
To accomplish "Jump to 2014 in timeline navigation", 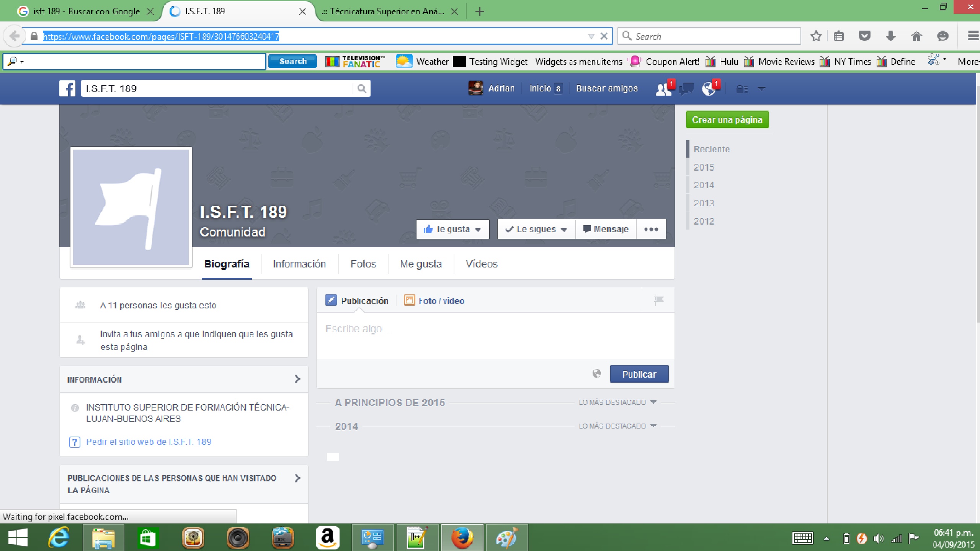I will (704, 185).
